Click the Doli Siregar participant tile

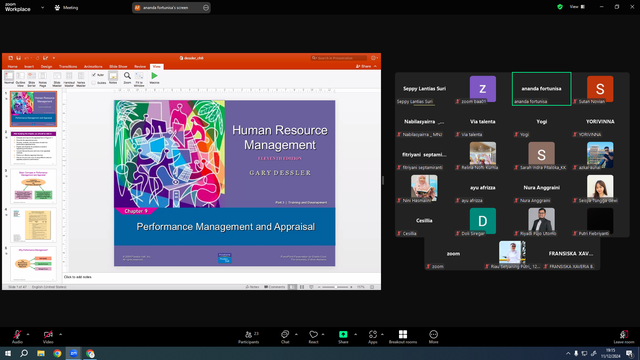click(483, 221)
